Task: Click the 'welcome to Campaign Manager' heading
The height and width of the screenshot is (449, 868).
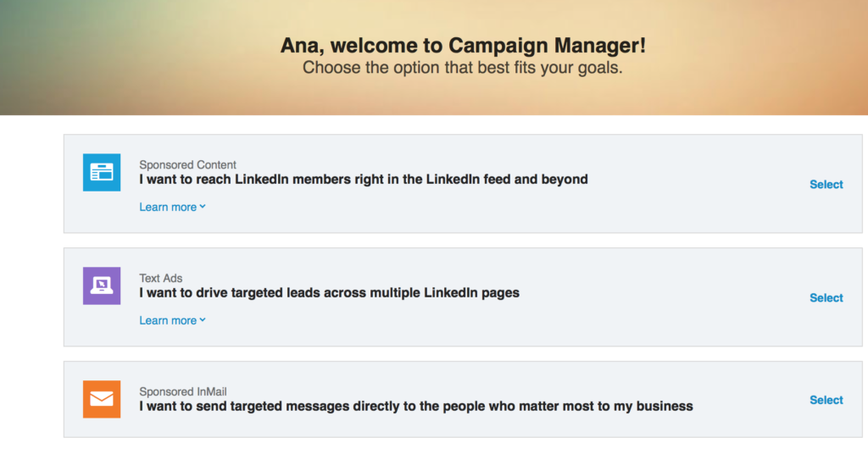Action: coord(463,46)
